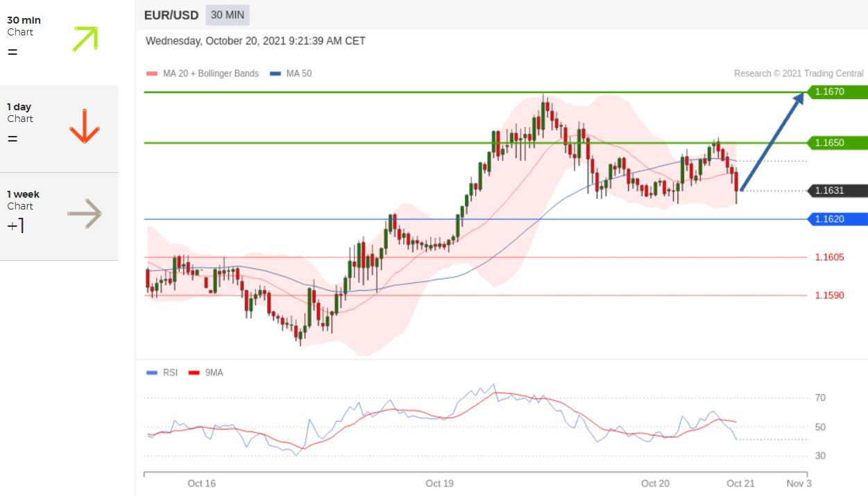Click the 1.1590 support level label
Screen dimensions: 868x496
(x=830, y=296)
